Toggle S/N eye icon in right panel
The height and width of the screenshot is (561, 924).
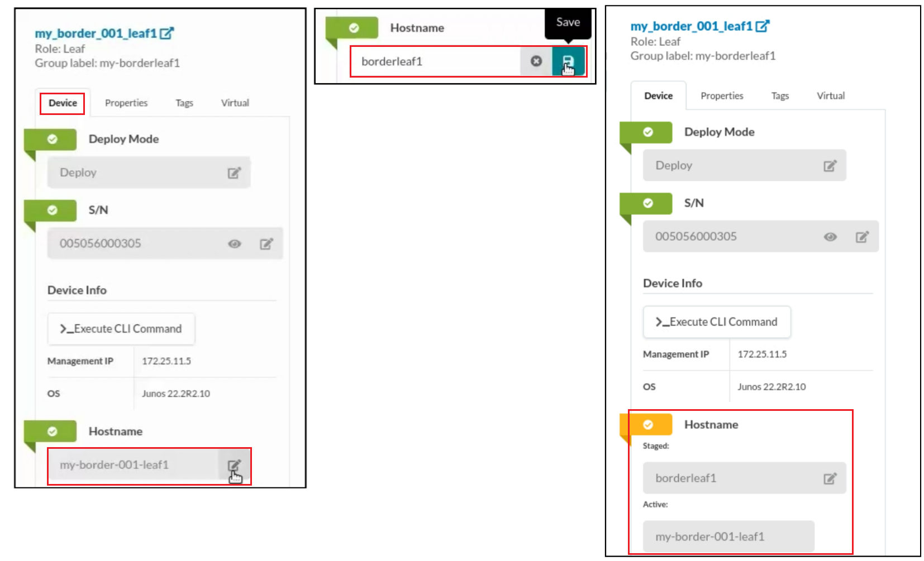click(x=830, y=237)
